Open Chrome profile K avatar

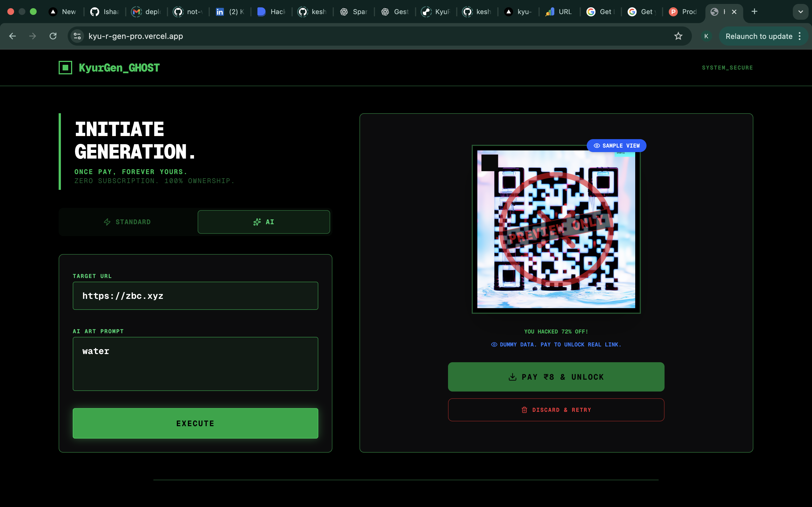point(706,36)
